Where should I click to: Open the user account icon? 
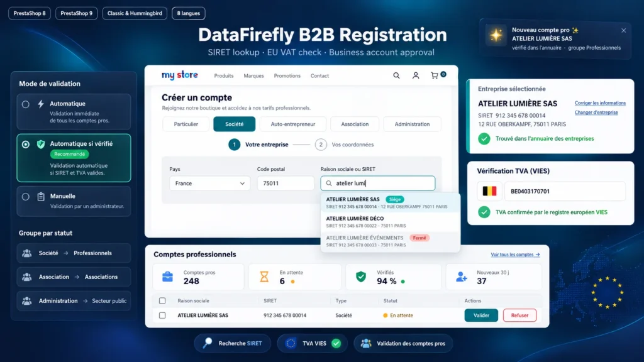pos(416,75)
